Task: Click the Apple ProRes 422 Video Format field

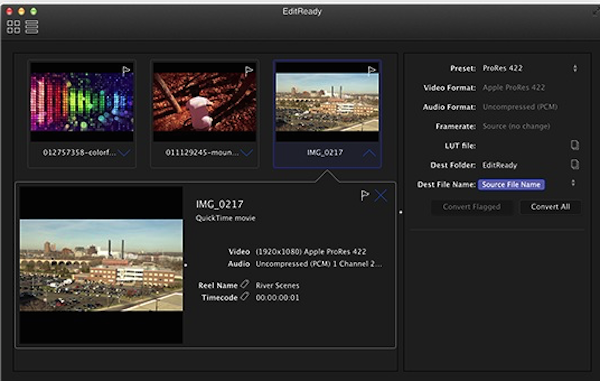Action: [514, 88]
